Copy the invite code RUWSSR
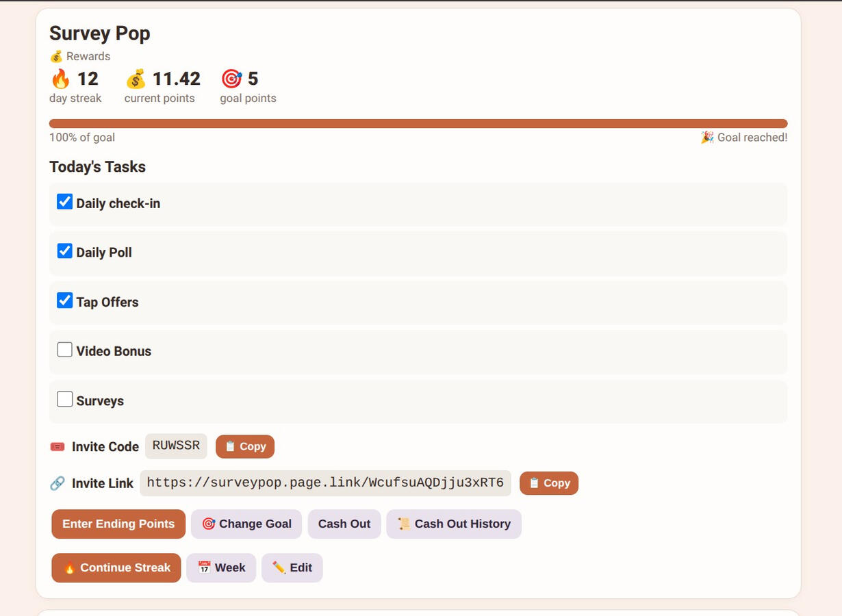This screenshot has height=616, width=842. [x=245, y=446]
